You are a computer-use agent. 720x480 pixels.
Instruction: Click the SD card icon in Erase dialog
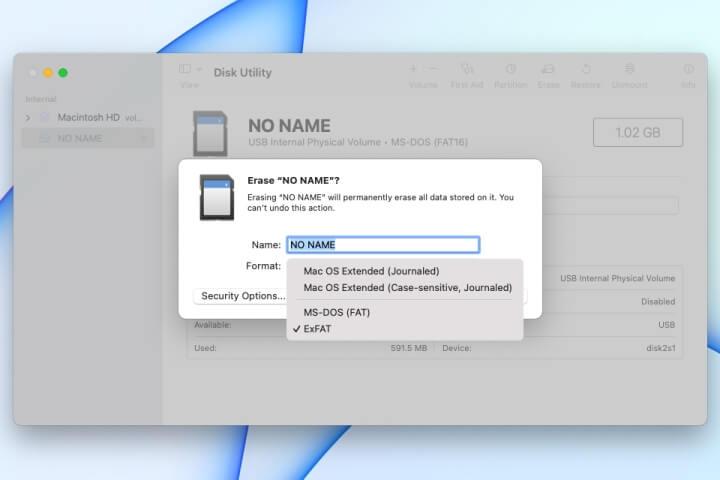pos(217,198)
